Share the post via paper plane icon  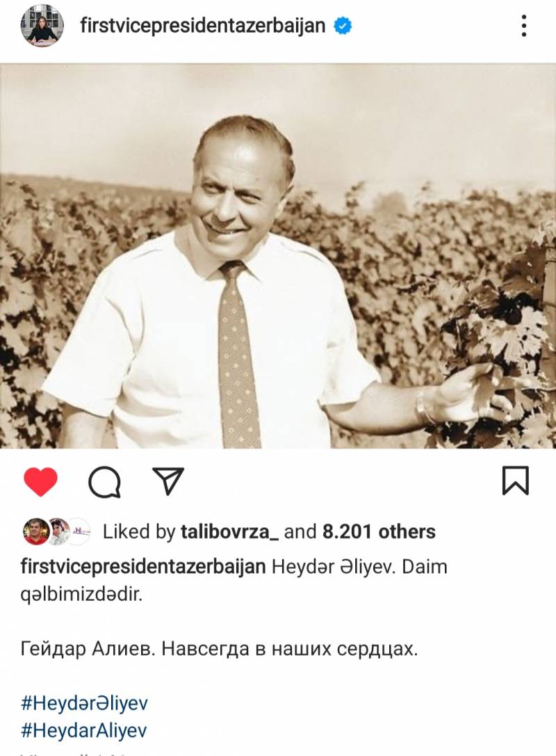(x=168, y=480)
